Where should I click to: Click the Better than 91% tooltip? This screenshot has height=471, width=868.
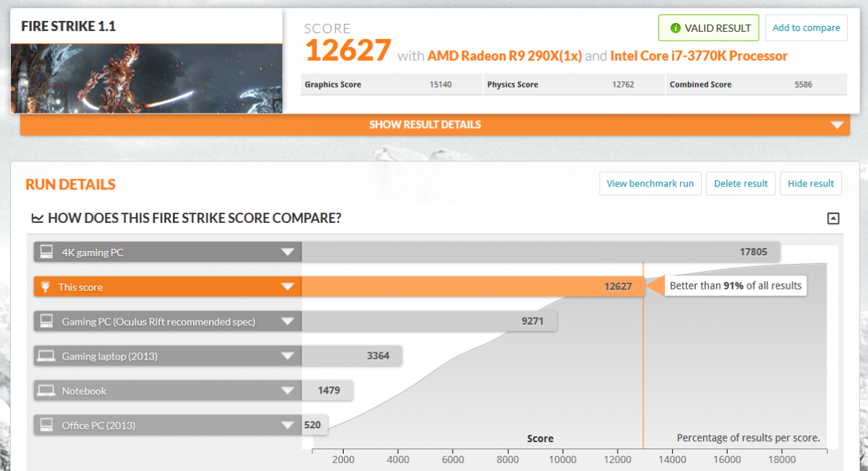(735, 286)
